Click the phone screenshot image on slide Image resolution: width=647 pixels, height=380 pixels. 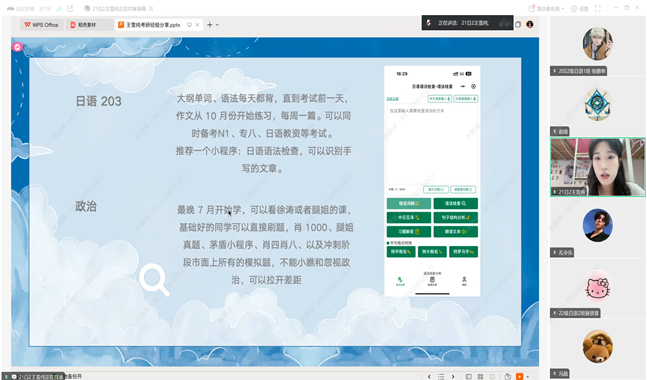(432, 181)
